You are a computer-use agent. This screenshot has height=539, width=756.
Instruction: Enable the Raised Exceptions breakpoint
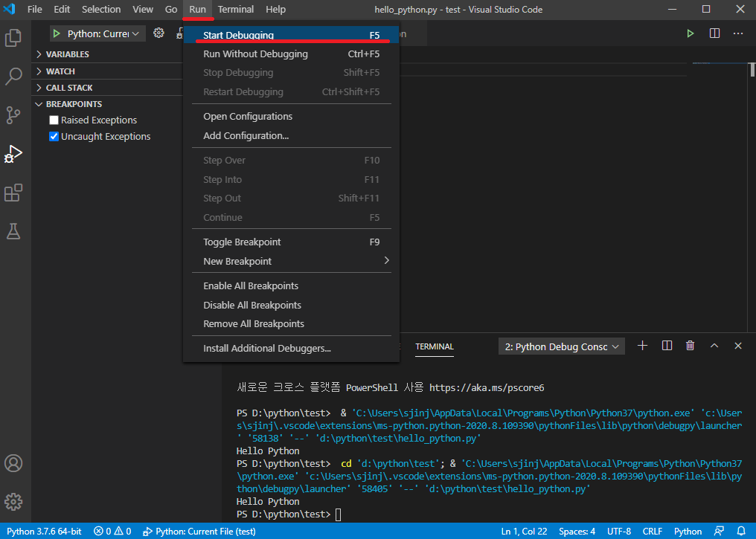click(x=54, y=120)
